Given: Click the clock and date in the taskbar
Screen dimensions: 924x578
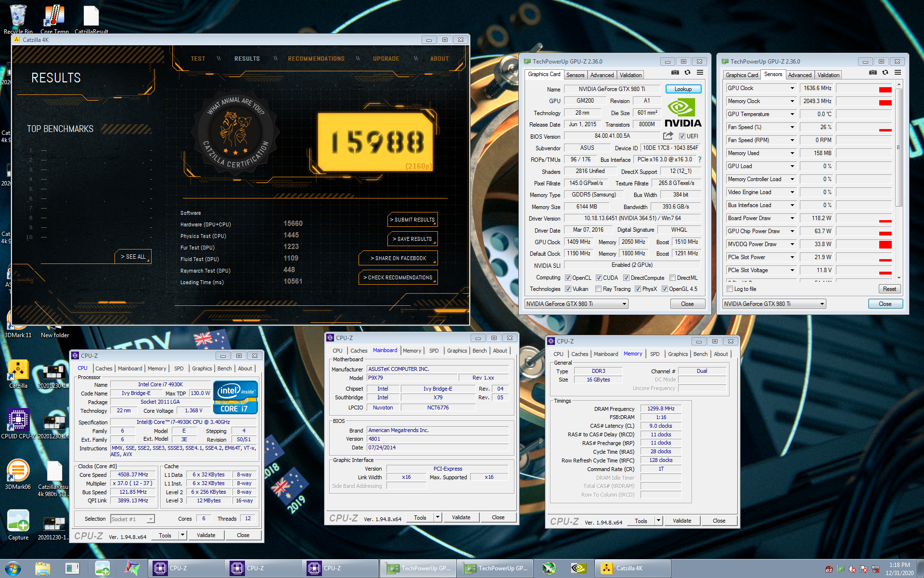Looking at the screenshot, I should [899, 569].
